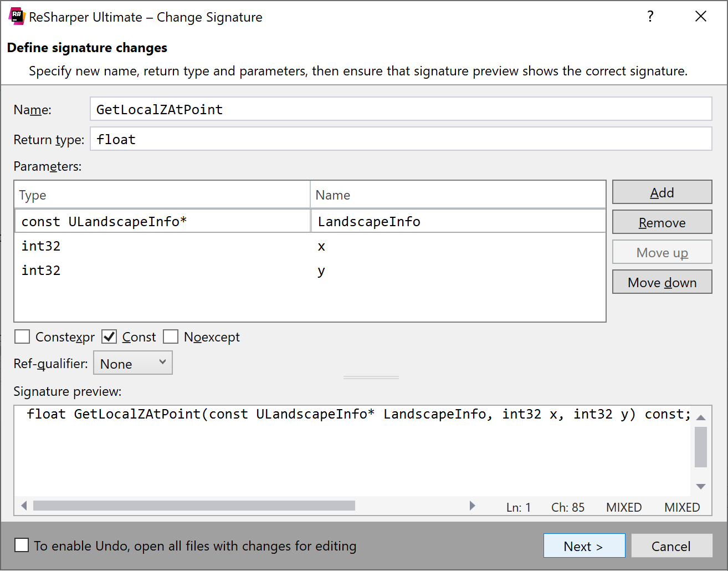Click the Ch: 85 status indicator
The width and height of the screenshot is (728, 571).
point(568,507)
